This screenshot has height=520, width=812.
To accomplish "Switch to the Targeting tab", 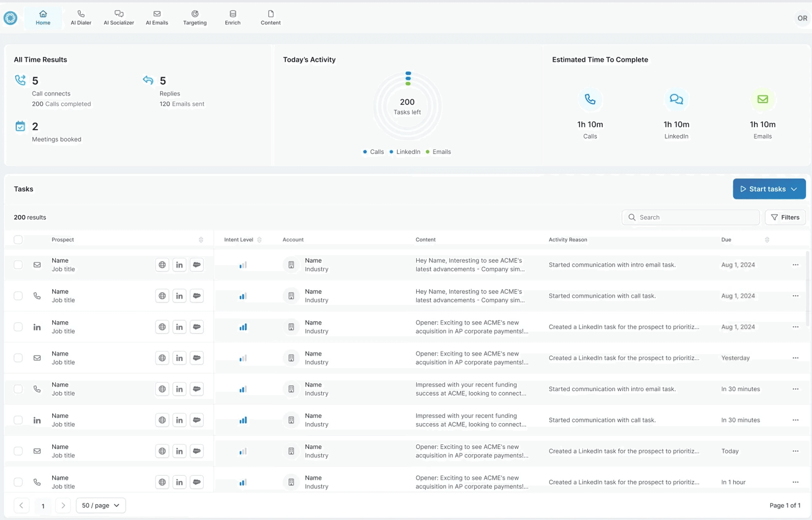I will [195, 18].
